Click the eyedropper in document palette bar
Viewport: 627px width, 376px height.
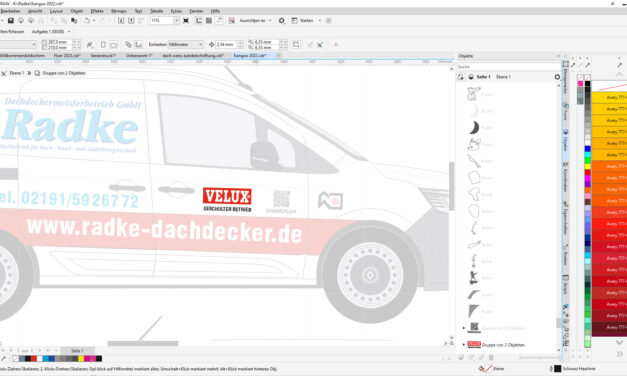(4, 358)
